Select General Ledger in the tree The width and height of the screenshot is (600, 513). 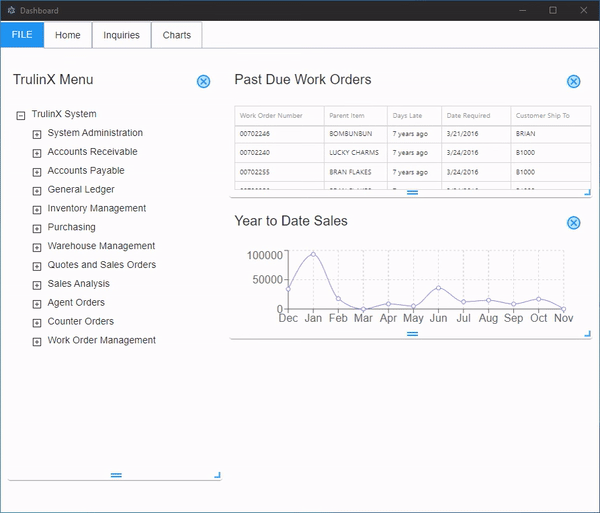[x=81, y=189]
